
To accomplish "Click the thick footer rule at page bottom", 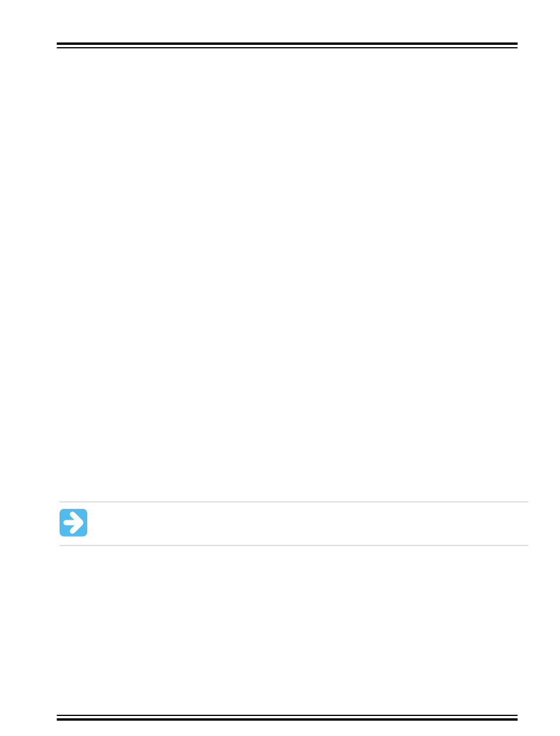I will (287, 718).
